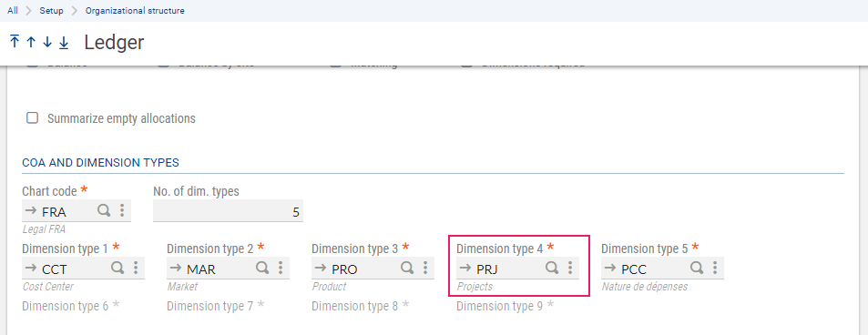Jump to first record arrow icon

[15, 42]
